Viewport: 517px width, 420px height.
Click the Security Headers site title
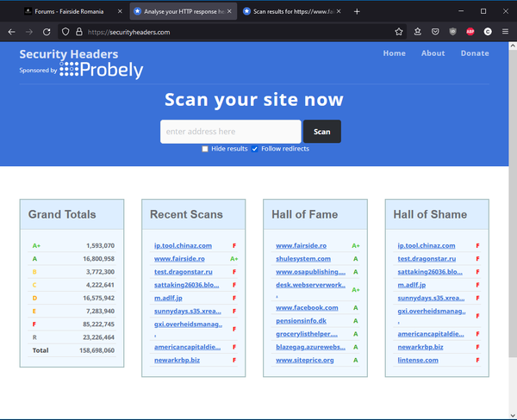coord(69,54)
